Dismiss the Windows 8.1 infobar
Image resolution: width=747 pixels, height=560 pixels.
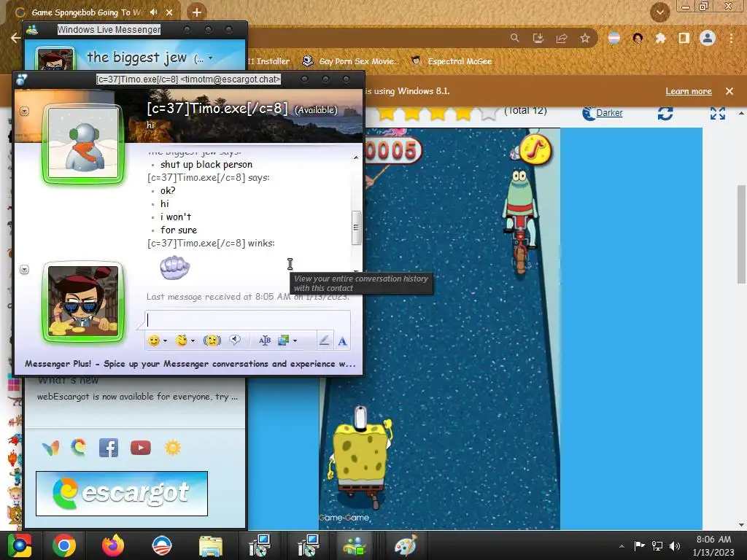pos(729,91)
